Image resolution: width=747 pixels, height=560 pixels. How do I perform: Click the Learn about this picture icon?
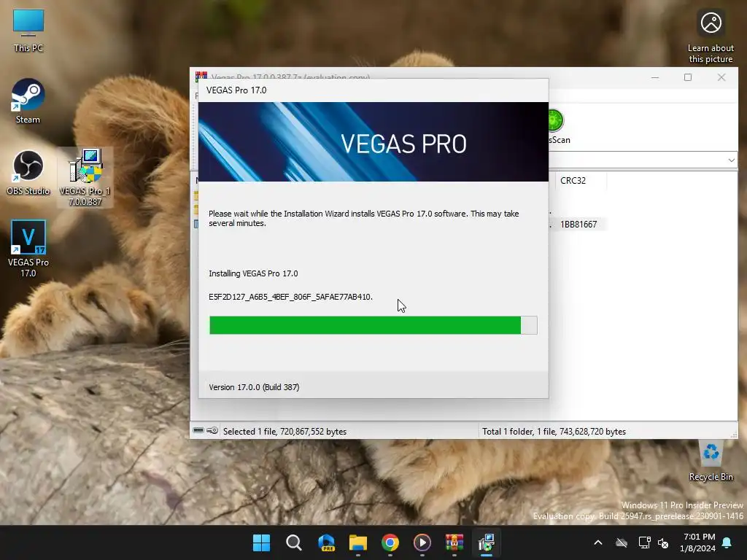[711, 36]
